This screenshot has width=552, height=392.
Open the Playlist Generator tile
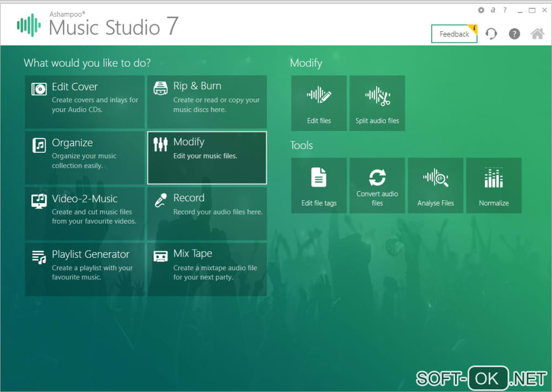(84, 270)
